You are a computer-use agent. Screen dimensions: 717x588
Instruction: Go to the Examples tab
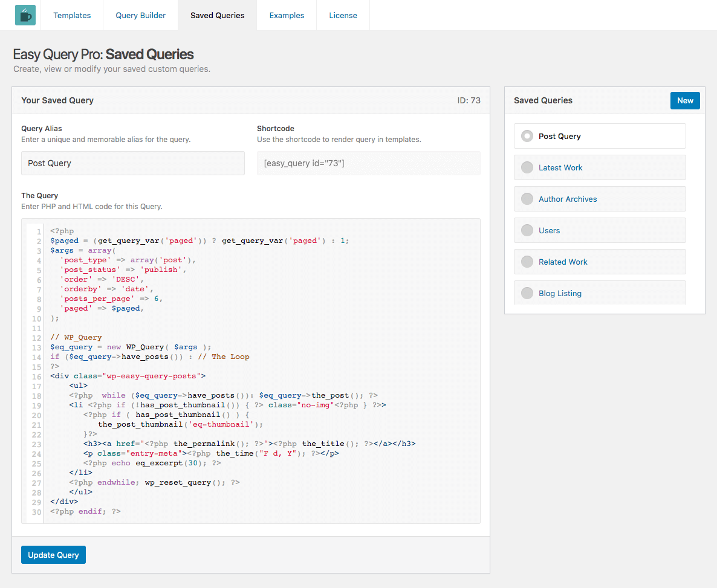click(287, 15)
